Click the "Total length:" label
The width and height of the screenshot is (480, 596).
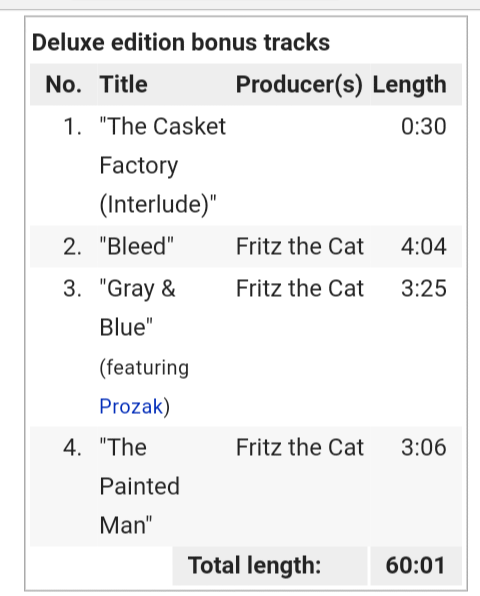pos(255,565)
